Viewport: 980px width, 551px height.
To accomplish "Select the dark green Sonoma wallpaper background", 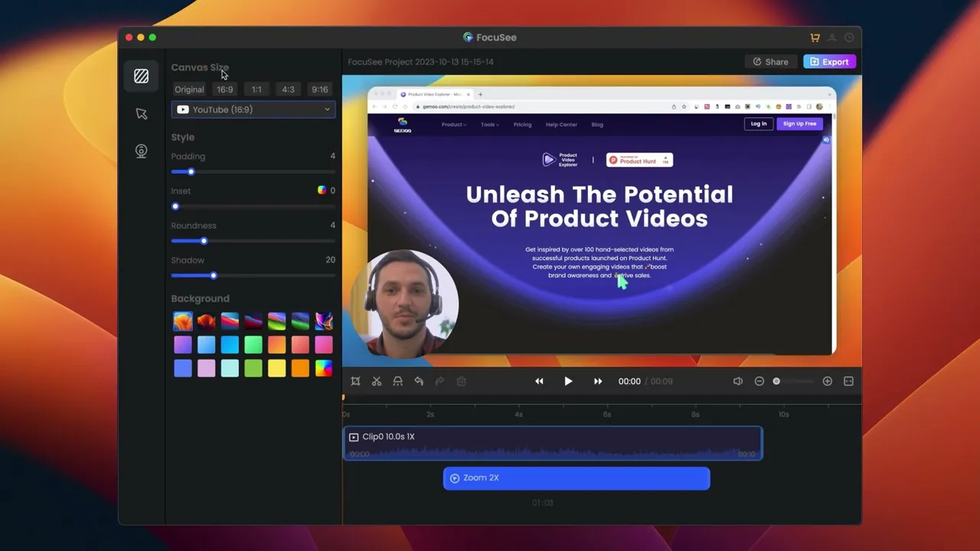I will click(x=300, y=321).
